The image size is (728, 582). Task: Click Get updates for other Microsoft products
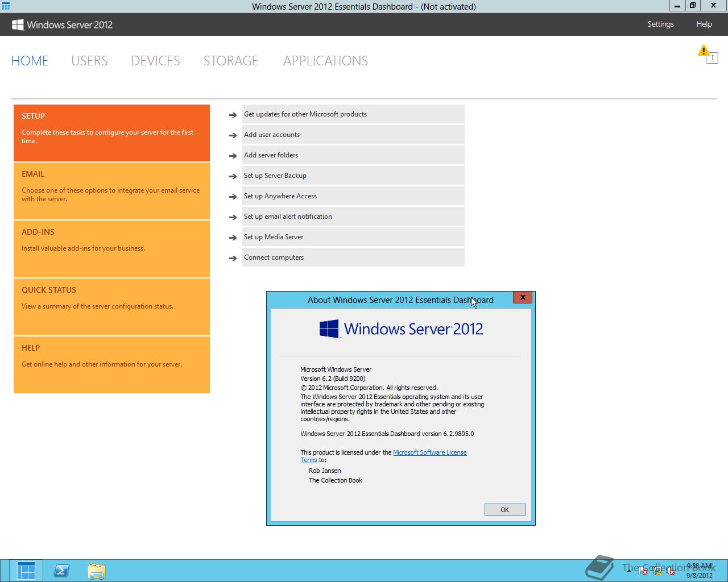pos(353,114)
